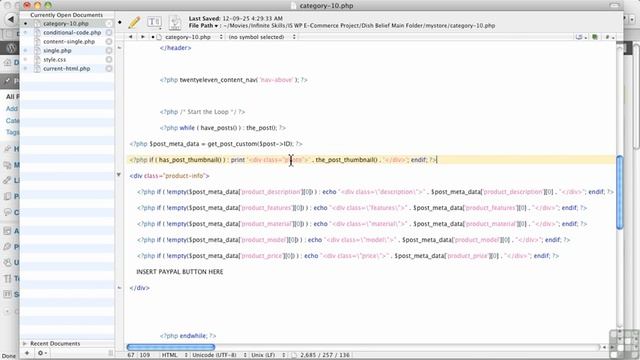640x360 pixels.
Task: Click the fold marker beside closing header tag
Action: click(x=119, y=48)
